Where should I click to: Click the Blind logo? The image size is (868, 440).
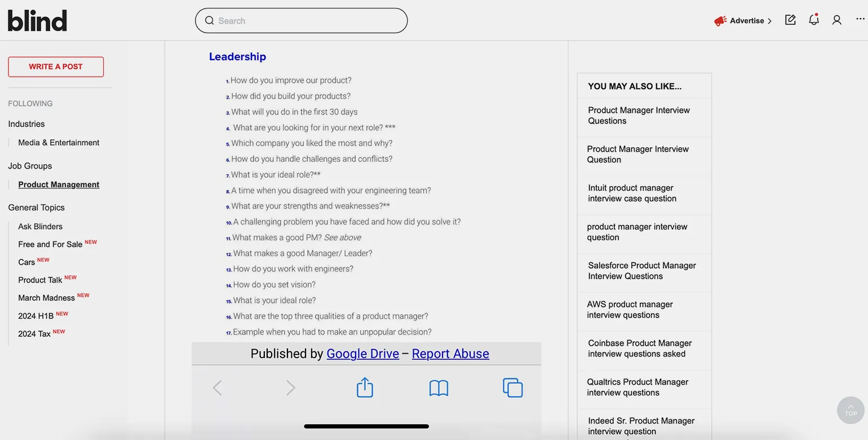(37, 21)
